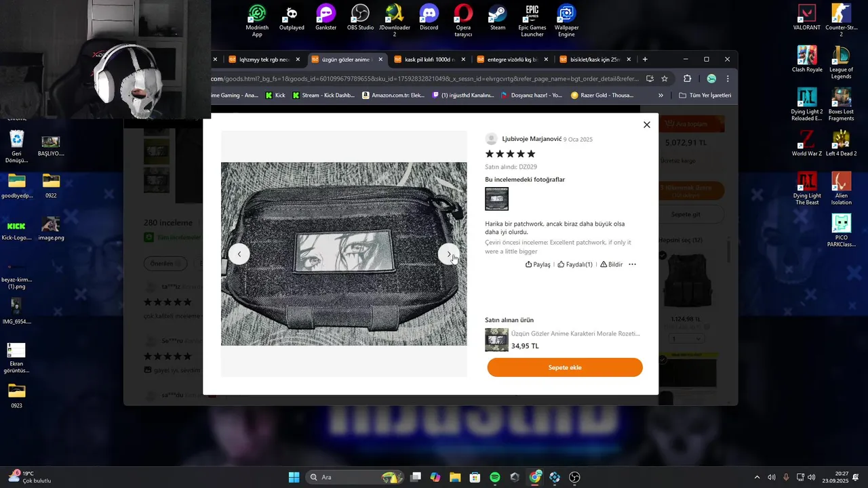Open Steam desktop shortcut
Image resolution: width=868 pixels, height=488 pixels.
[x=498, y=18]
